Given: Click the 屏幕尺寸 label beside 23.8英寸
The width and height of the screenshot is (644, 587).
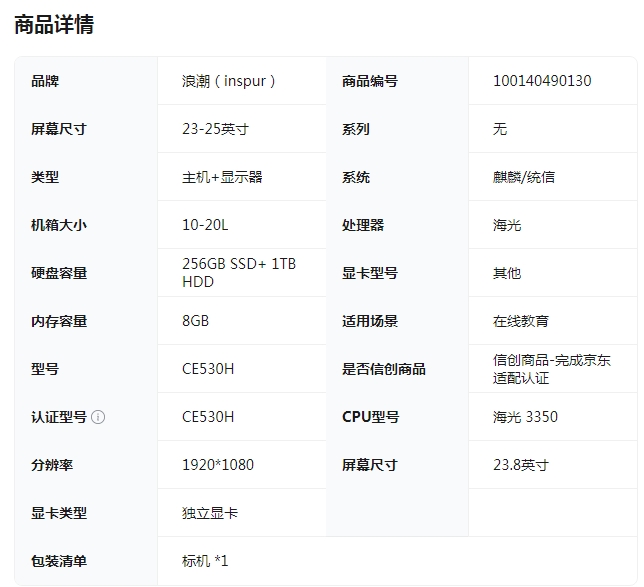Looking at the screenshot, I should point(370,465).
